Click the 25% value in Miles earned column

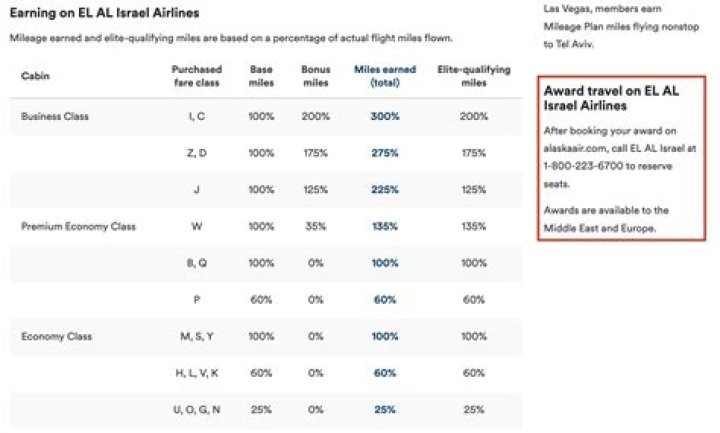coord(385,410)
